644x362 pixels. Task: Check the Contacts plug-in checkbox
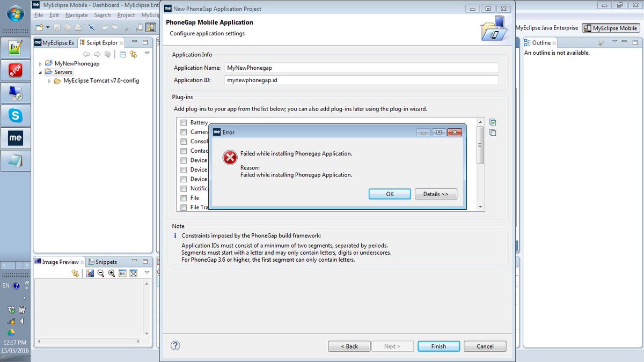(x=184, y=151)
